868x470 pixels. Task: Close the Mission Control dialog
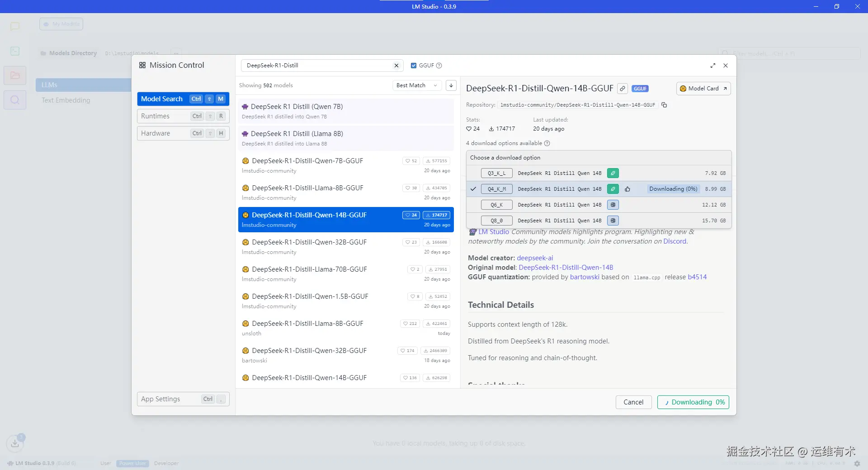click(x=726, y=66)
